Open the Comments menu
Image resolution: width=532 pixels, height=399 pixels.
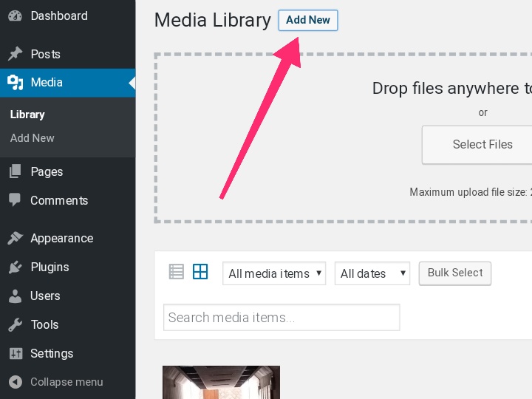[x=59, y=200]
